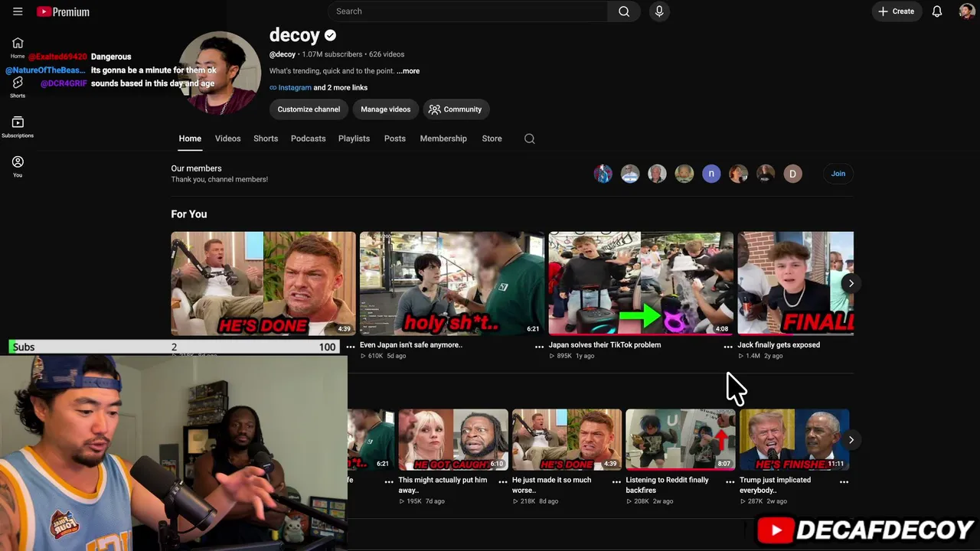Screen dimensions: 980x551
Task: Play second-row 'HE'S DONE' 4:39 thumbnail
Action: point(567,440)
